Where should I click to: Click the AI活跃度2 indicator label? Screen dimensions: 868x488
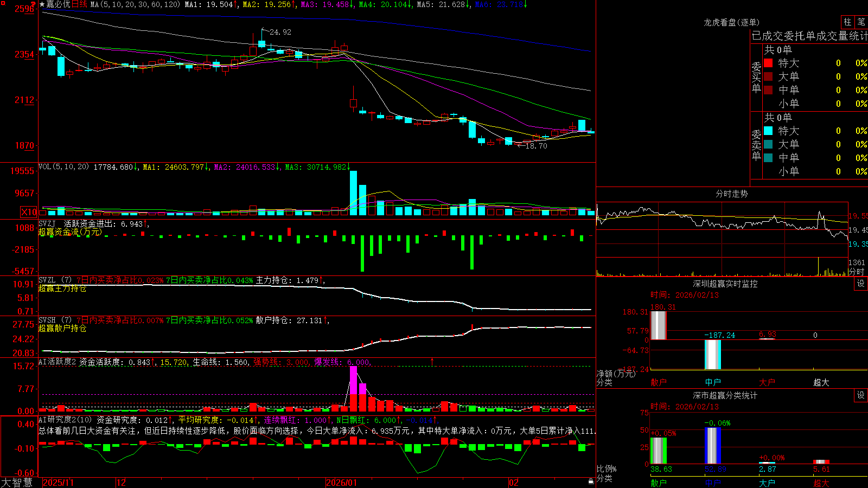pos(57,362)
